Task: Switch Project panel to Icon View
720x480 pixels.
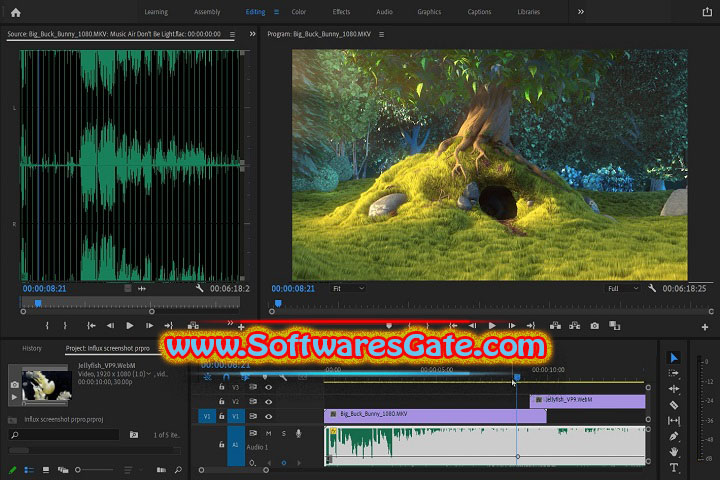Action: click(46, 469)
